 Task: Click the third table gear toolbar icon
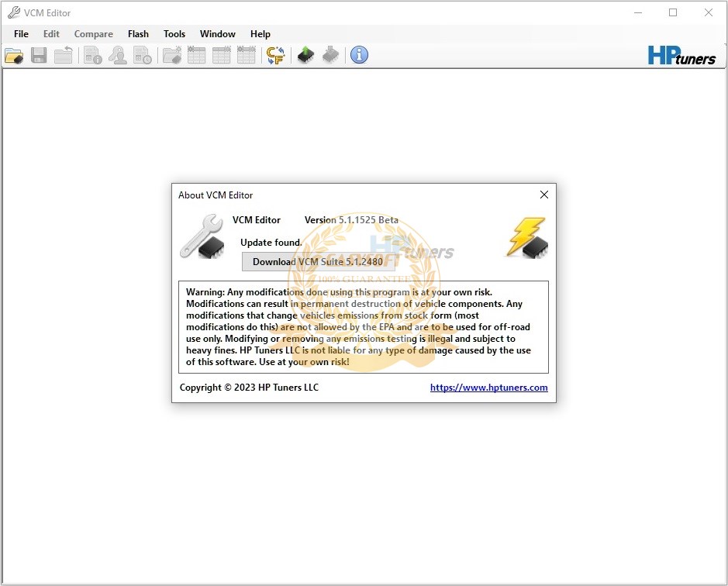point(246,55)
